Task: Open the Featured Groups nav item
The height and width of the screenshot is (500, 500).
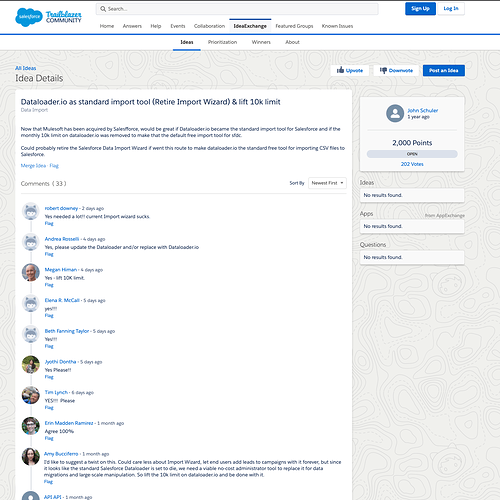Action: (294, 26)
